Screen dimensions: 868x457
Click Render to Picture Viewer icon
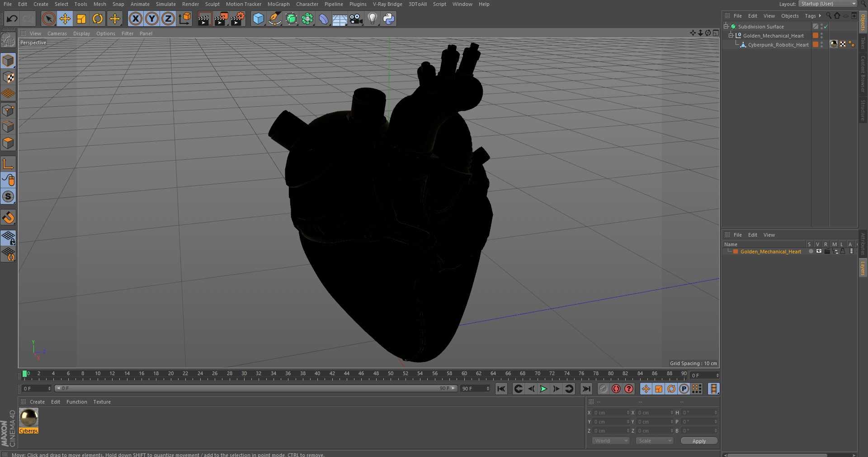[x=221, y=19]
